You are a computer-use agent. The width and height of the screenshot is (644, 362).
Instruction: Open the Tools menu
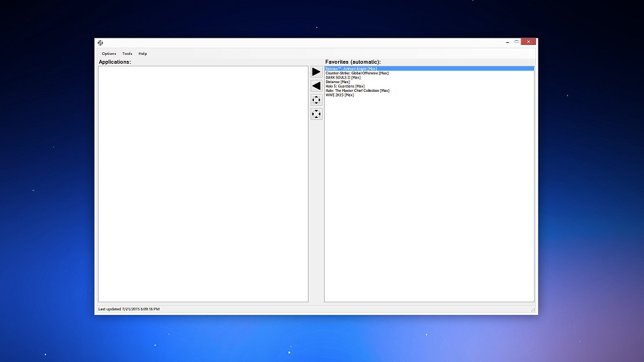(x=127, y=54)
